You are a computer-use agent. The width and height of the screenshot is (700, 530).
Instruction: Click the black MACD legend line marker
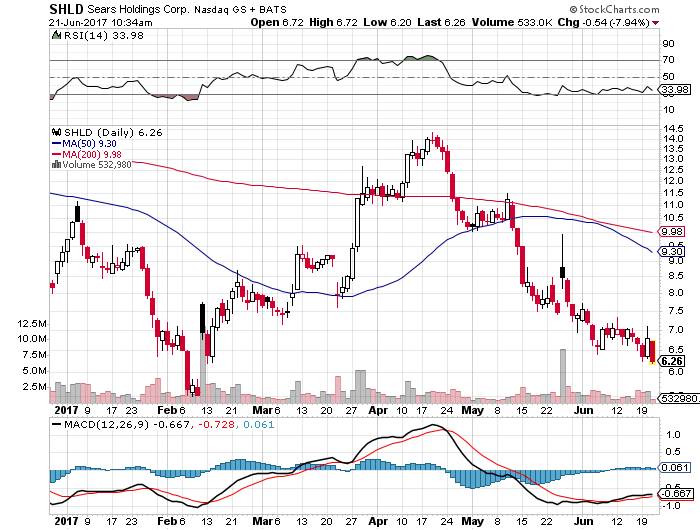click(x=56, y=424)
